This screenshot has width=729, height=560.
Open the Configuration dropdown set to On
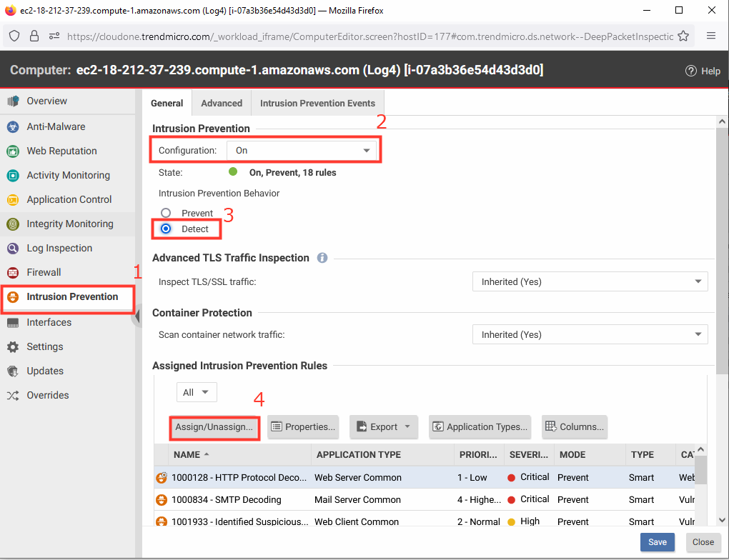[x=302, y=150]
